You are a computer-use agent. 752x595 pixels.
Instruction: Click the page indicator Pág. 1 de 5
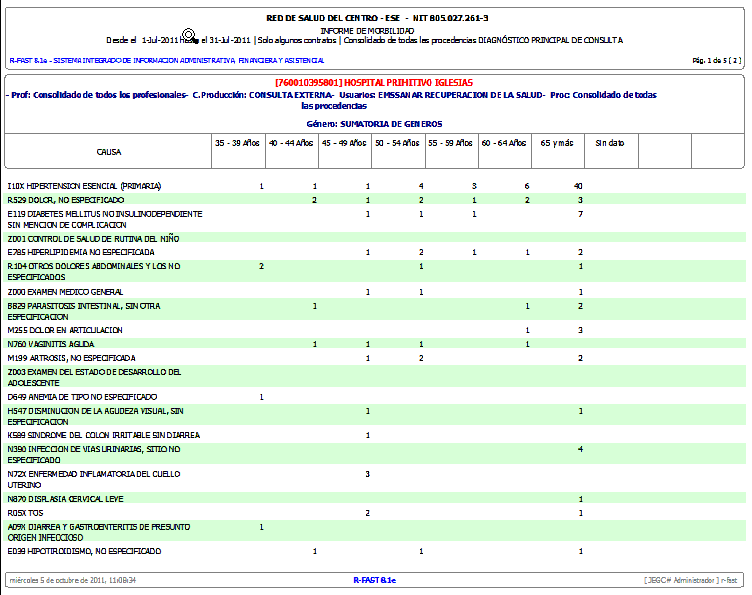tap(717, 60)
